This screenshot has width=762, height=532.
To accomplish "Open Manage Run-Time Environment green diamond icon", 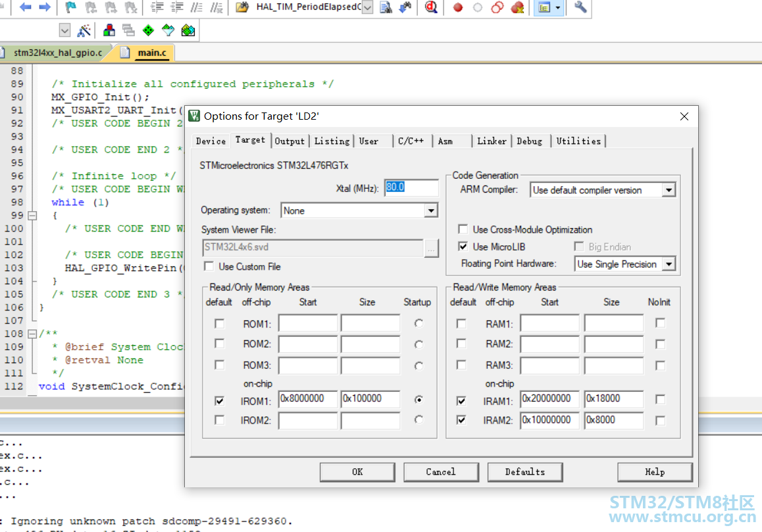I will pyautogui.click(x=149, y=31).
